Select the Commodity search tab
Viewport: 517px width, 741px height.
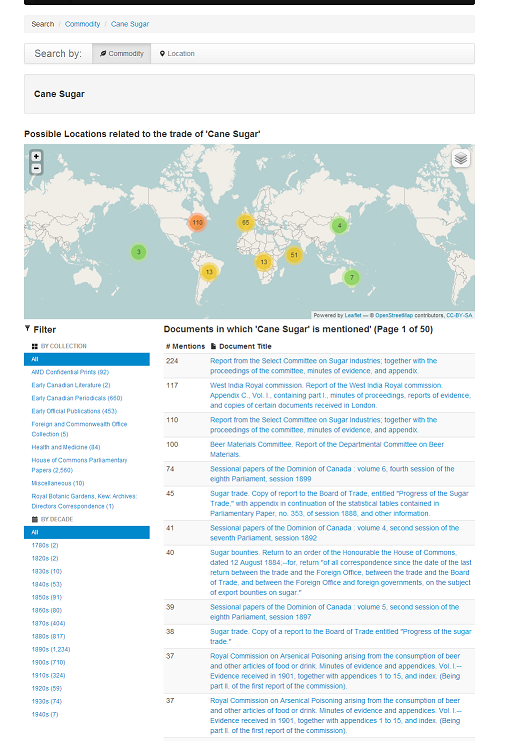point(121,54)
